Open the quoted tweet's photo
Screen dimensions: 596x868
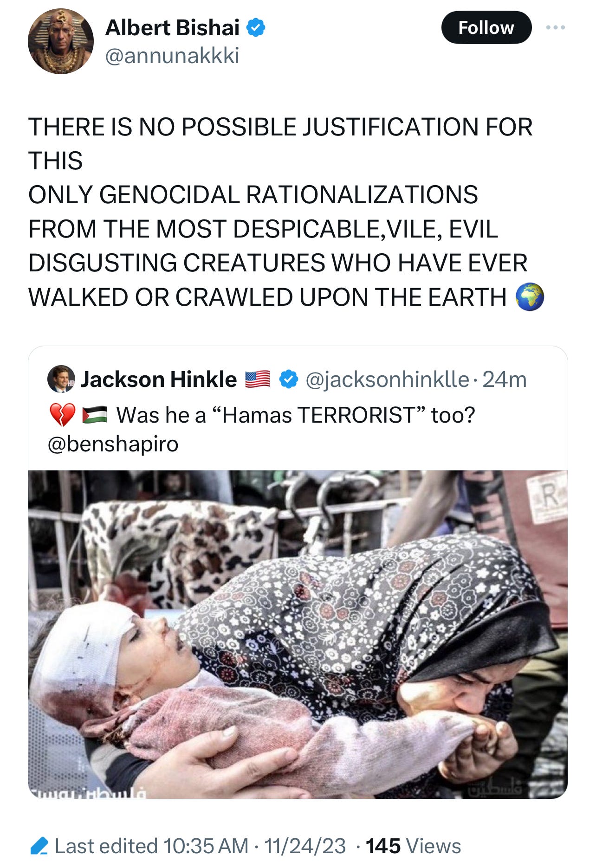pyautogui.click(x=298, y=634)
